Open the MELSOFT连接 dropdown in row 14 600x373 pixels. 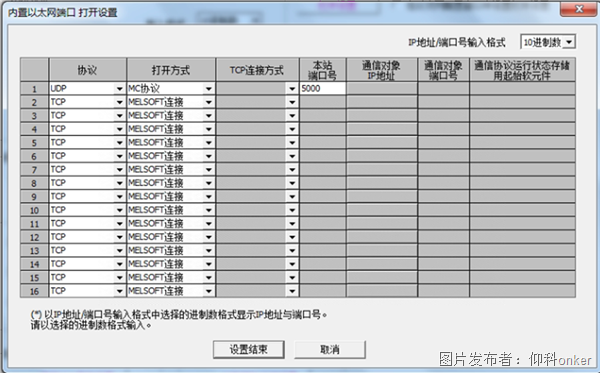point(209,264)
